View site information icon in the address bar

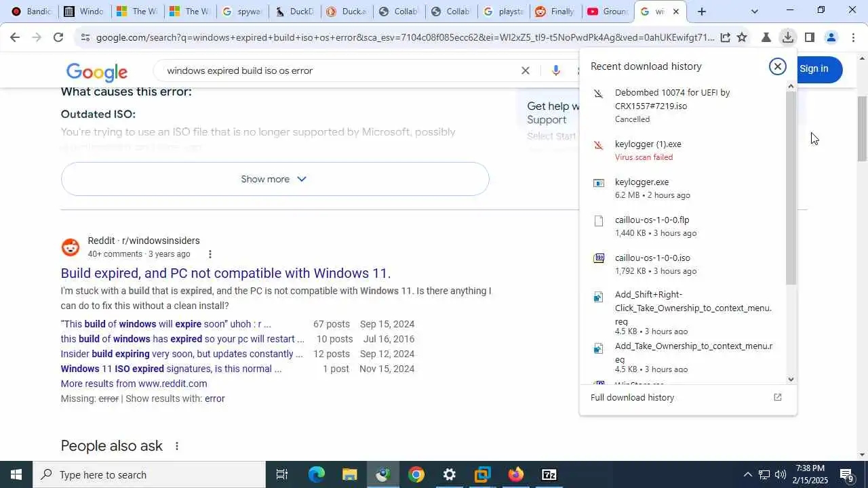click(x=85, y=38)
